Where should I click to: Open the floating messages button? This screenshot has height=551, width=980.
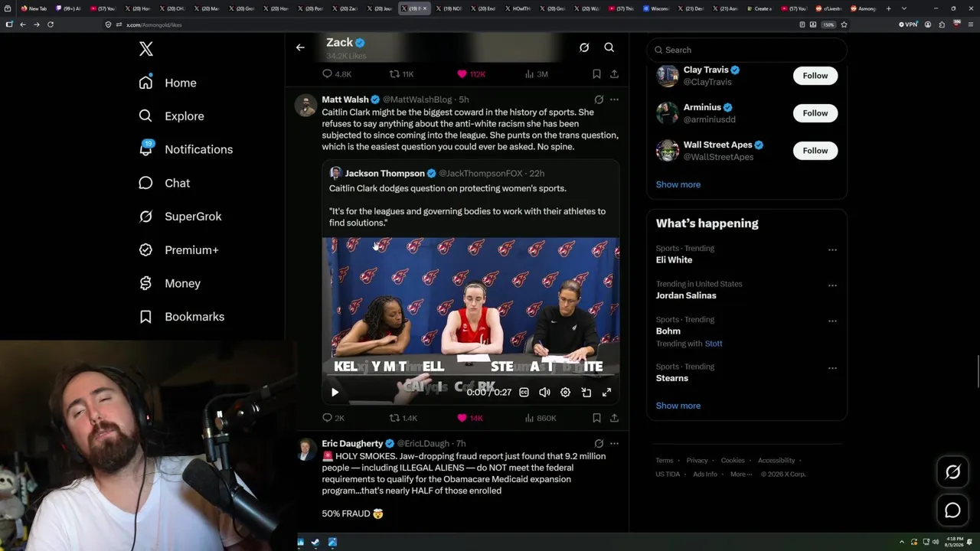pos(952,510)
